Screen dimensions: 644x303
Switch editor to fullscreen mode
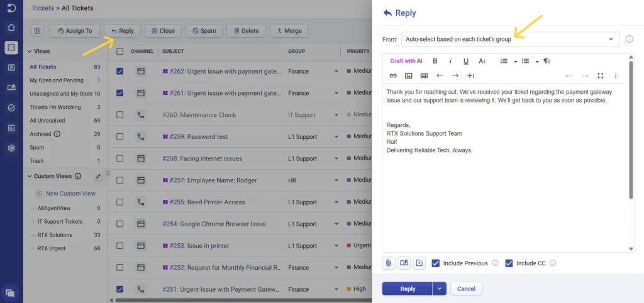(x=600, y=75)
